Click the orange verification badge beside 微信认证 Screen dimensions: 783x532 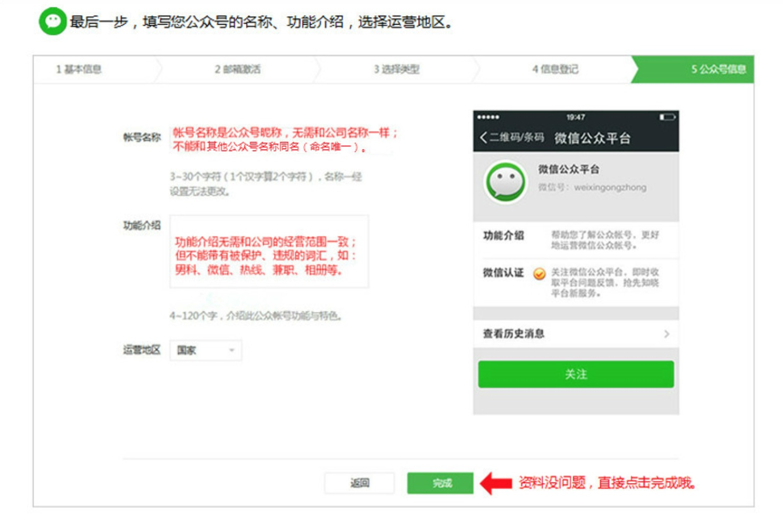click(539, 274)
